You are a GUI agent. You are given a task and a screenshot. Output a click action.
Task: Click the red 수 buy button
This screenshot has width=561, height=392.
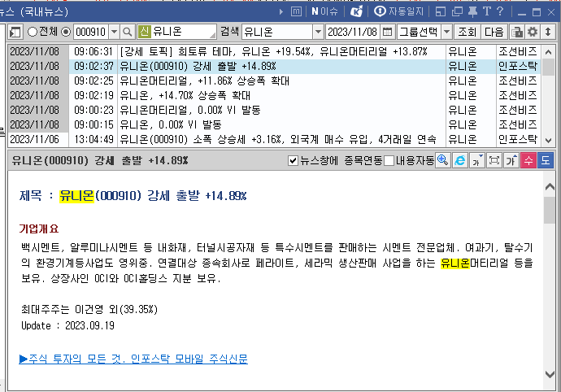click(x=528, y=160)
